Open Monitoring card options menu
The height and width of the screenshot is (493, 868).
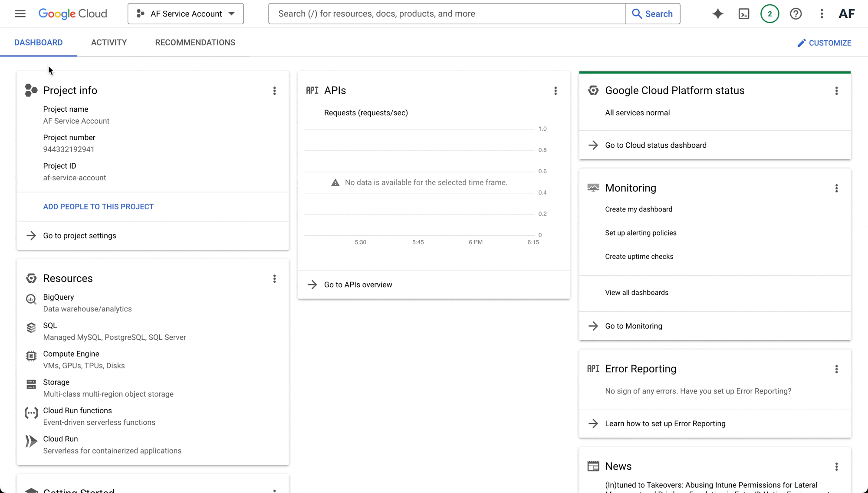(836, 188)
